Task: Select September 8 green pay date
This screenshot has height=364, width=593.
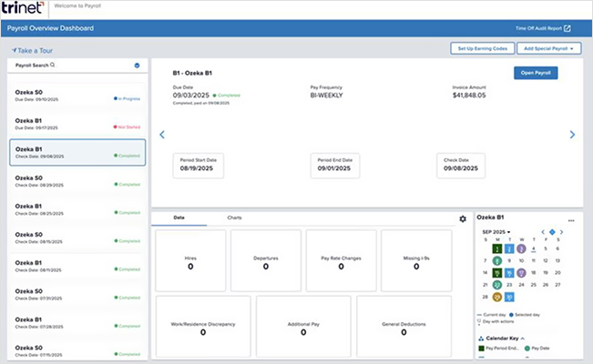Action: point(497,261)
